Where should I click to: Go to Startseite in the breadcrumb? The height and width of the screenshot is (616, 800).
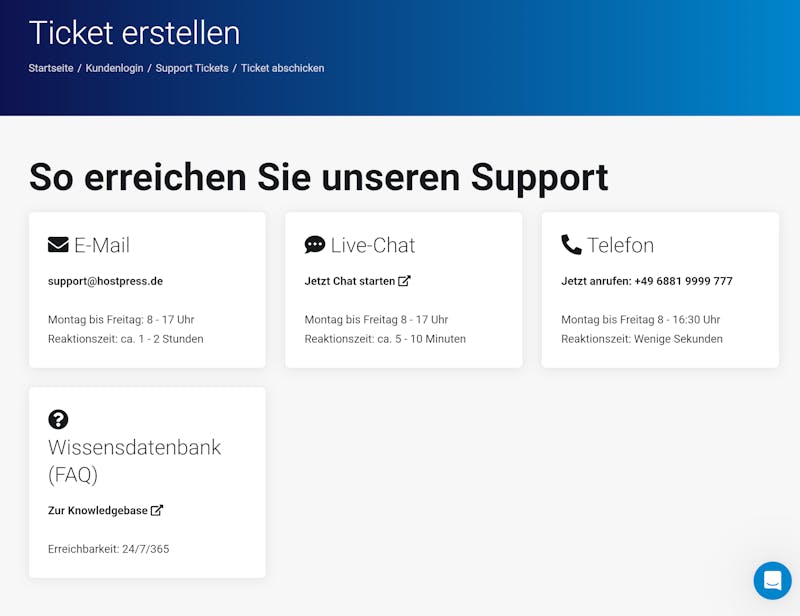click(51, 68)
